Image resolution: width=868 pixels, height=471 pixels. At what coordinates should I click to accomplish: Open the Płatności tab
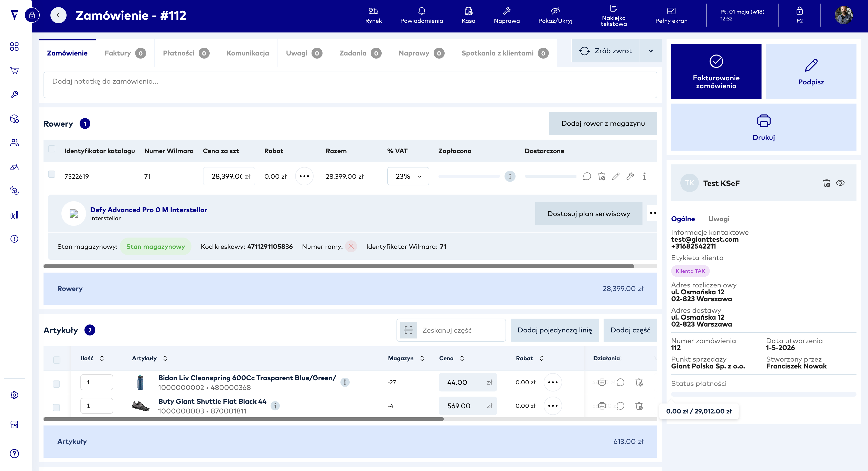[x=186, y=53]
